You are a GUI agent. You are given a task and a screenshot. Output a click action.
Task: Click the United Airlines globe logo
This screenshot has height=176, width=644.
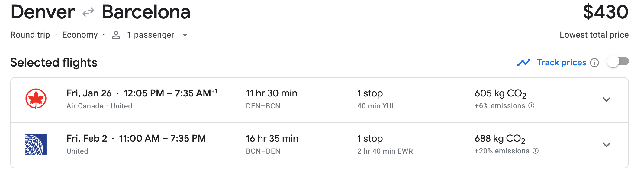(x=36, y=144)
